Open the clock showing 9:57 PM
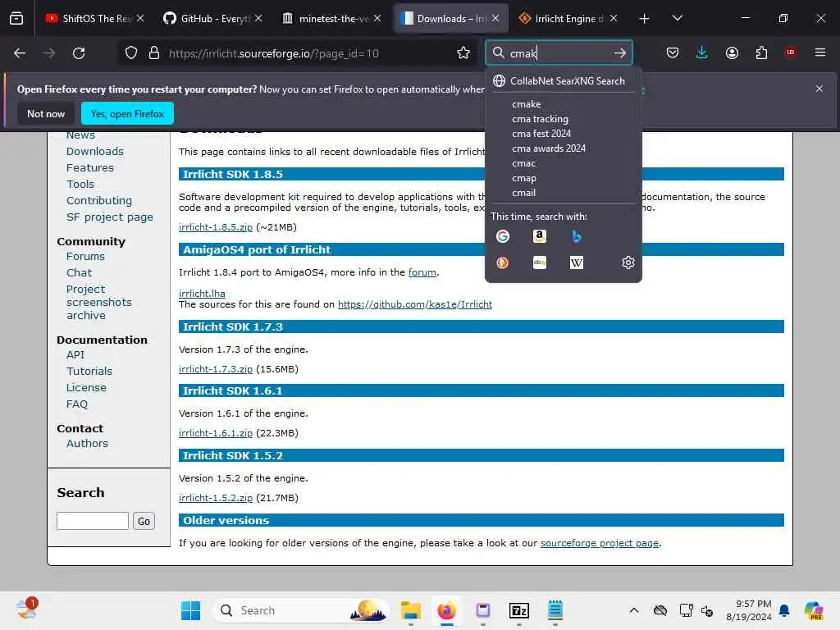The height and width of the screenshot is (630, 840). click(749, 610)
